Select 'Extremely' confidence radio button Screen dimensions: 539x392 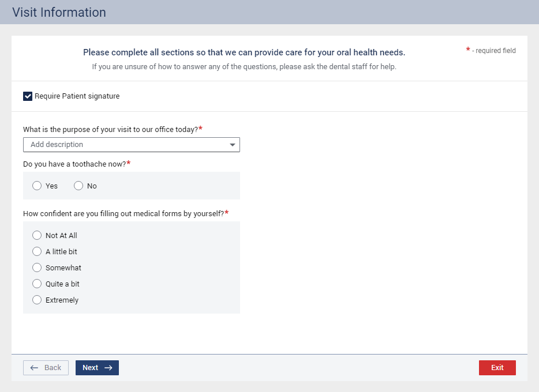[37, 300]
